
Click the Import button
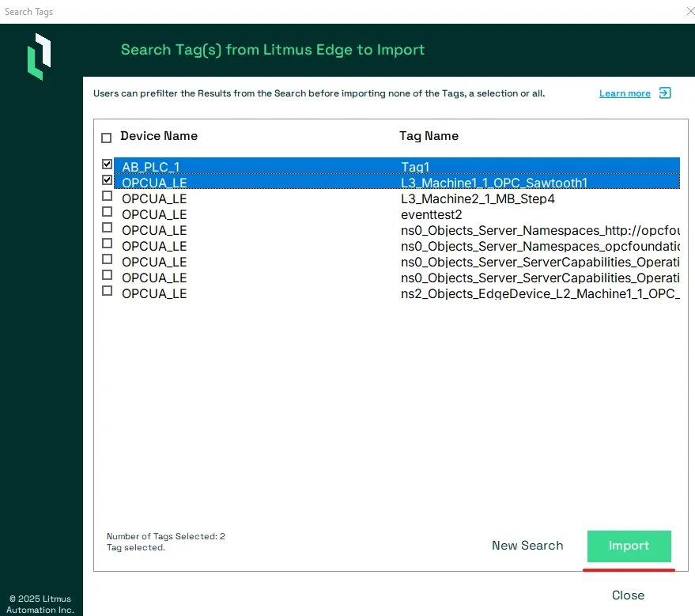pyautogui.click(x=629, y=546)
